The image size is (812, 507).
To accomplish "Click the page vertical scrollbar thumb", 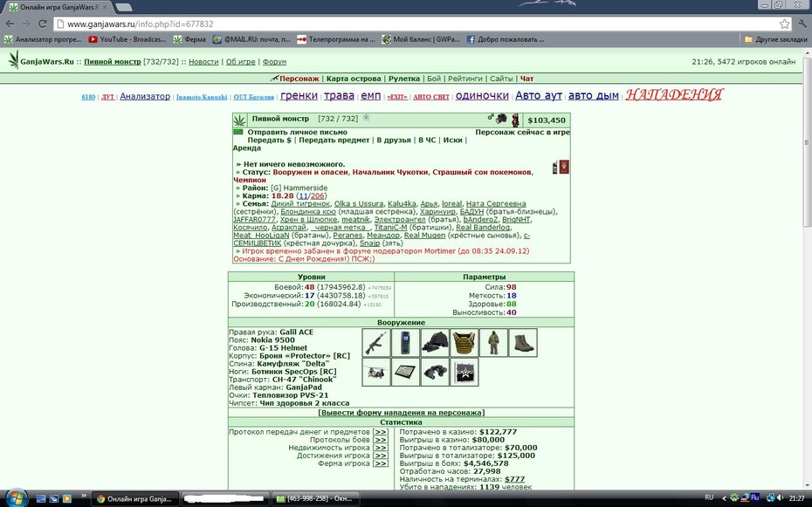I will pyautogui.click(x=807, y=143).
